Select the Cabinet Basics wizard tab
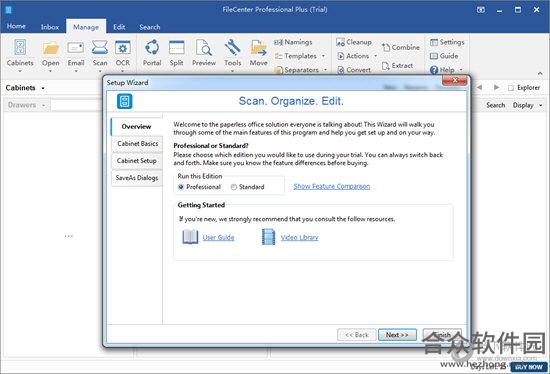 tap(137, 144)
